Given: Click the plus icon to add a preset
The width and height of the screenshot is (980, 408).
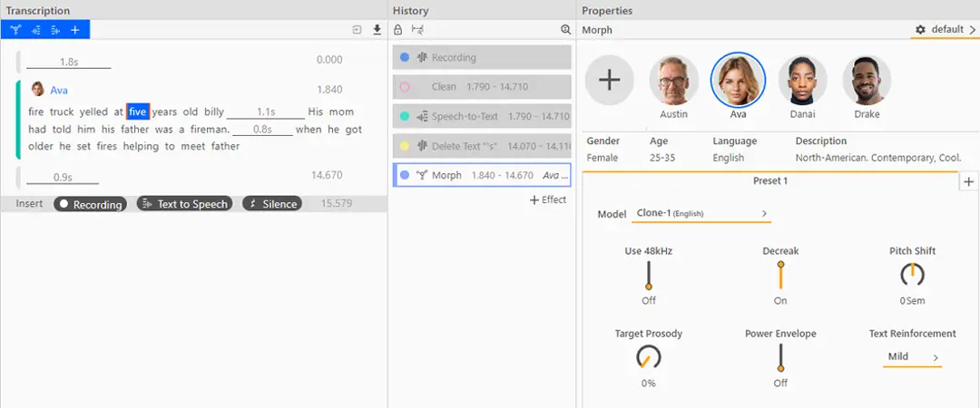Looking at the screenshot, I should (x=968, y=181).
